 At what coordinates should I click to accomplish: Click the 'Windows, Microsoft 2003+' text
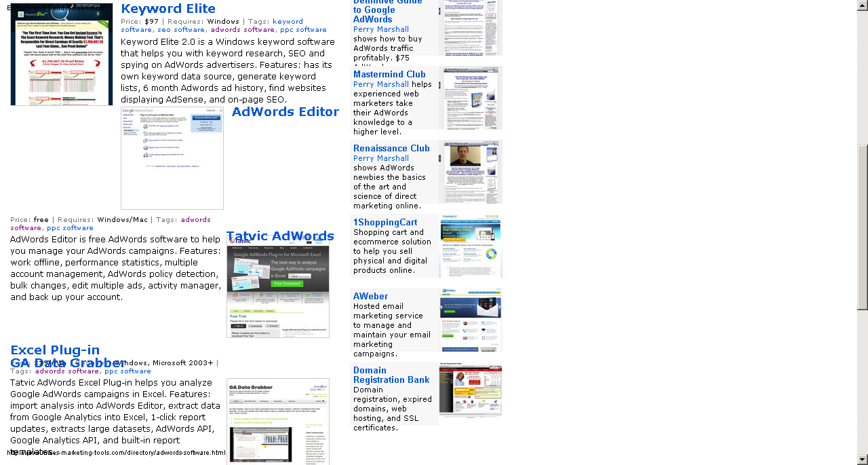pos(163,363)
